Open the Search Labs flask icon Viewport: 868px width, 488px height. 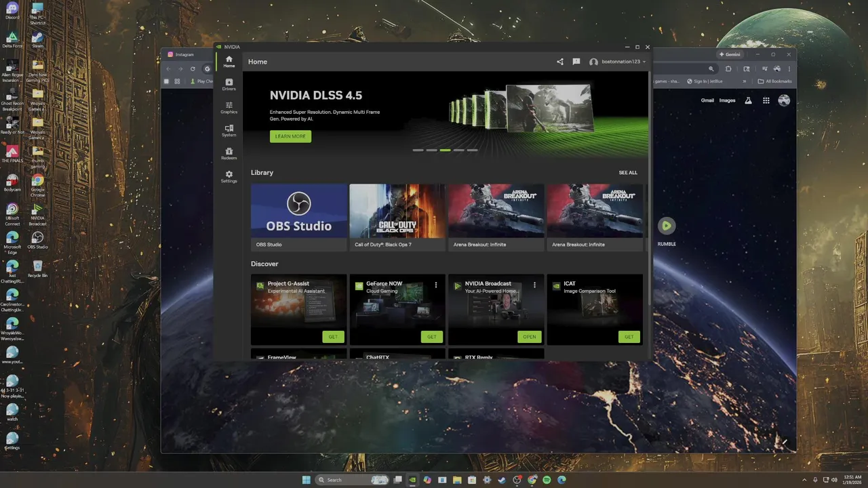coord(748,100)
